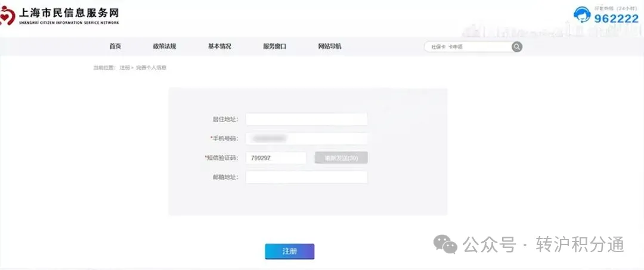Click the customer service headset icon
Viewport: 644px width, 270px height.
click(x=582, y=15)
